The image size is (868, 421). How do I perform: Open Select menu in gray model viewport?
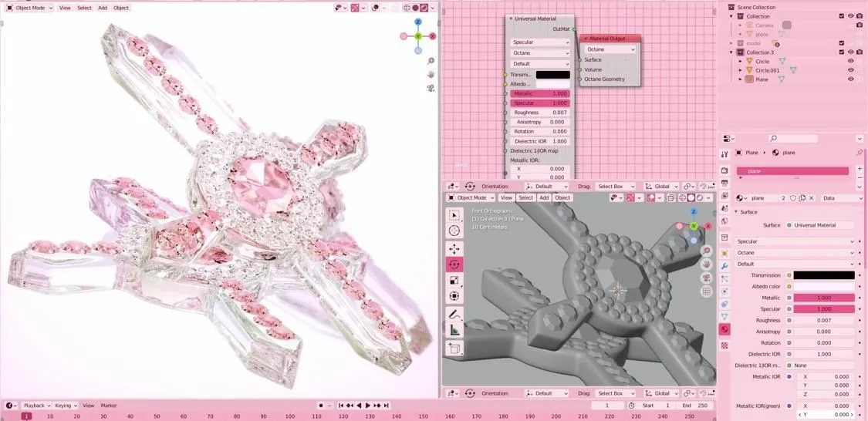point(526,197)
